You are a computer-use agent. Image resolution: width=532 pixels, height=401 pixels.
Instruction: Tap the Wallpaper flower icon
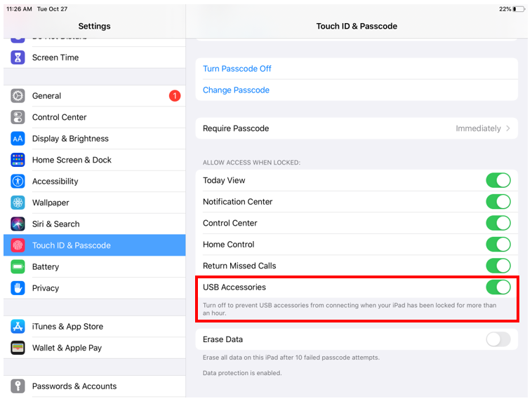pos(18,203)
